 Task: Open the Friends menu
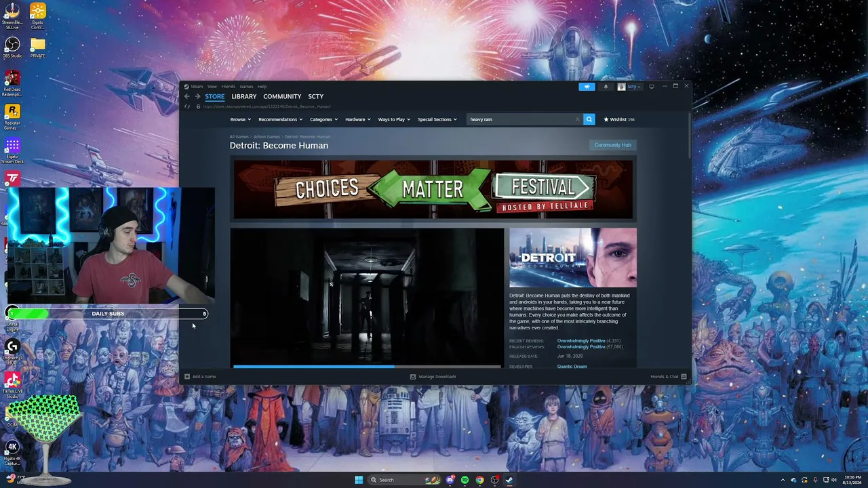coord(228,87)
